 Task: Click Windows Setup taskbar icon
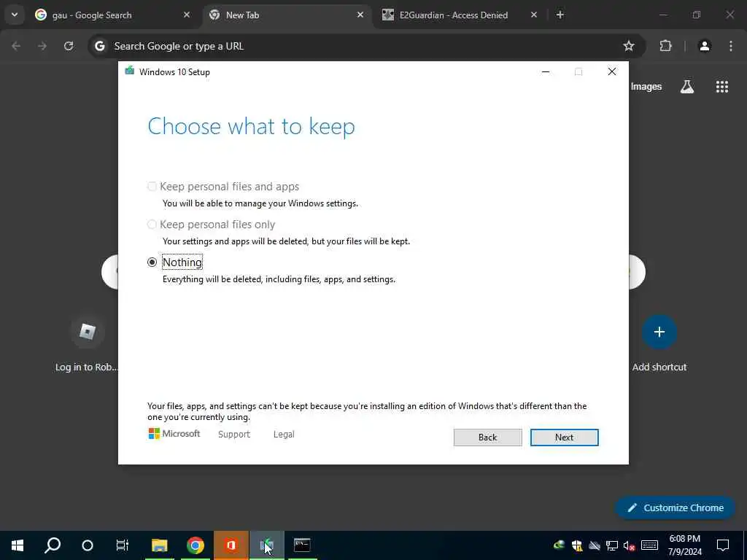click(267, 545)
